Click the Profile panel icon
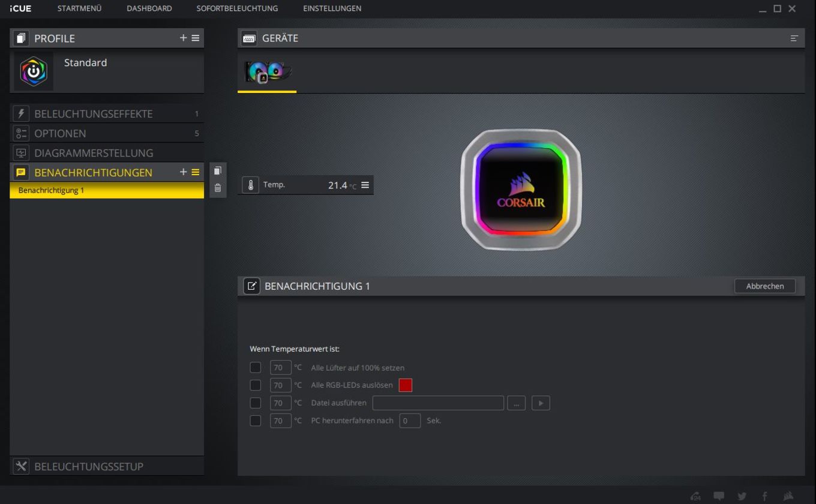This screenshot has width=816, height=504. point(20,38)
